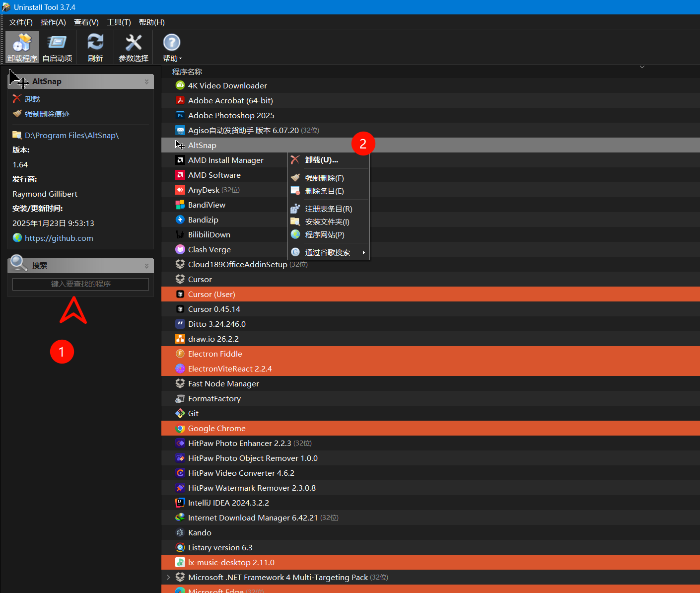This screenshot has height=593, width=700.
Task: Select Internet Download Manager icon
Action: (x=180, y=518)
